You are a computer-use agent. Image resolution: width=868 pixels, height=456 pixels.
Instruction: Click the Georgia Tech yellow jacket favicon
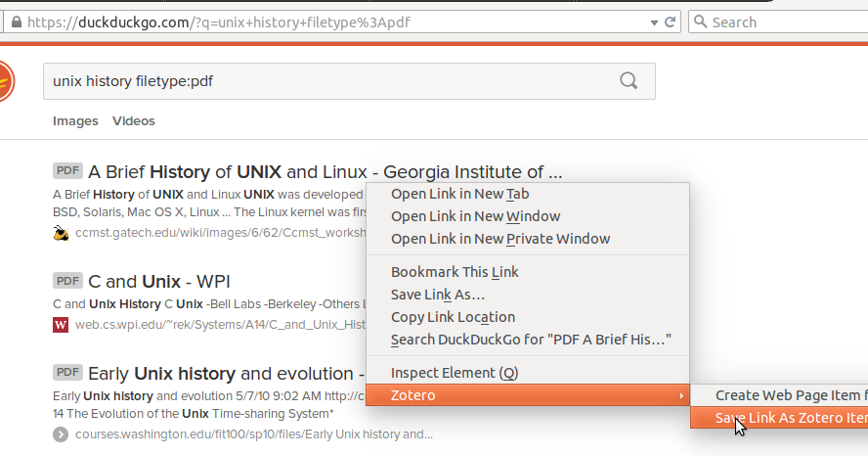(x=61, y=233)
